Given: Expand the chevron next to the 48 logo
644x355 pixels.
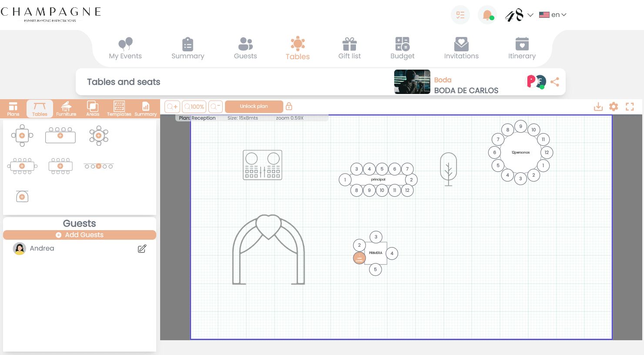Looking at the screenshot, I should [531, 14].
